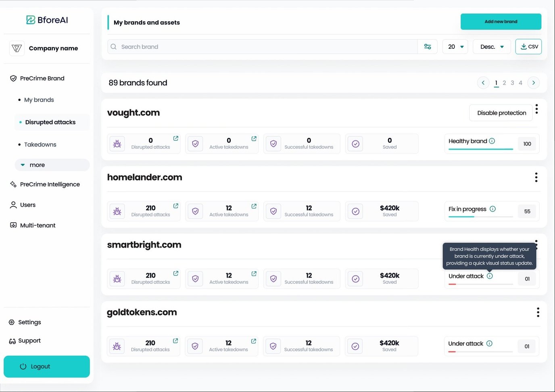Open Multi-tenant section

click(33, 225)
